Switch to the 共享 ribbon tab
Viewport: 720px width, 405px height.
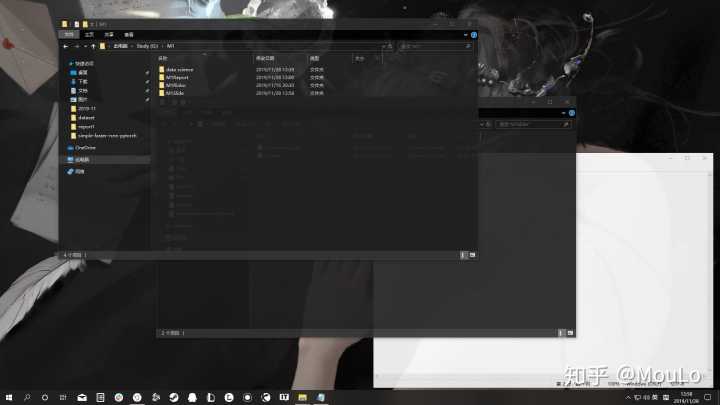(x=109, y=35)
